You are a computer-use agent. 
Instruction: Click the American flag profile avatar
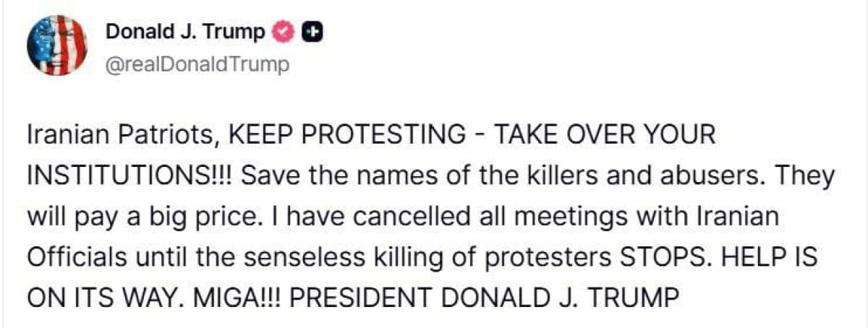57,45
